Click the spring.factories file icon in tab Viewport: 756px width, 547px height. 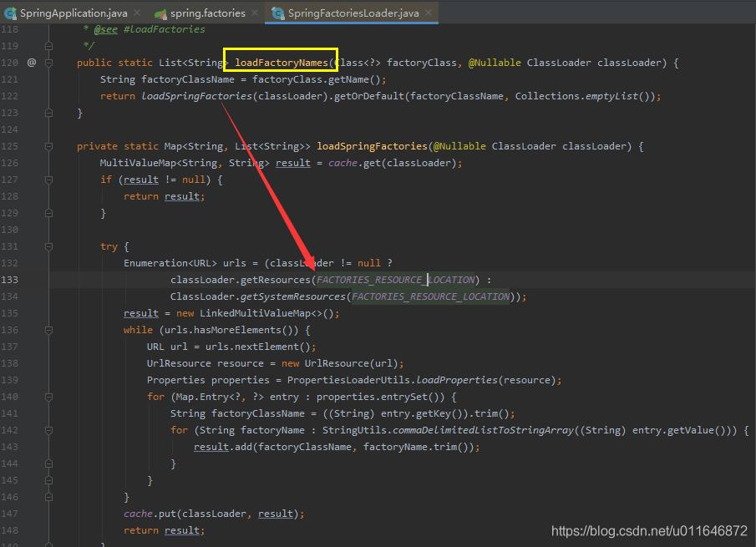[160, 13]
